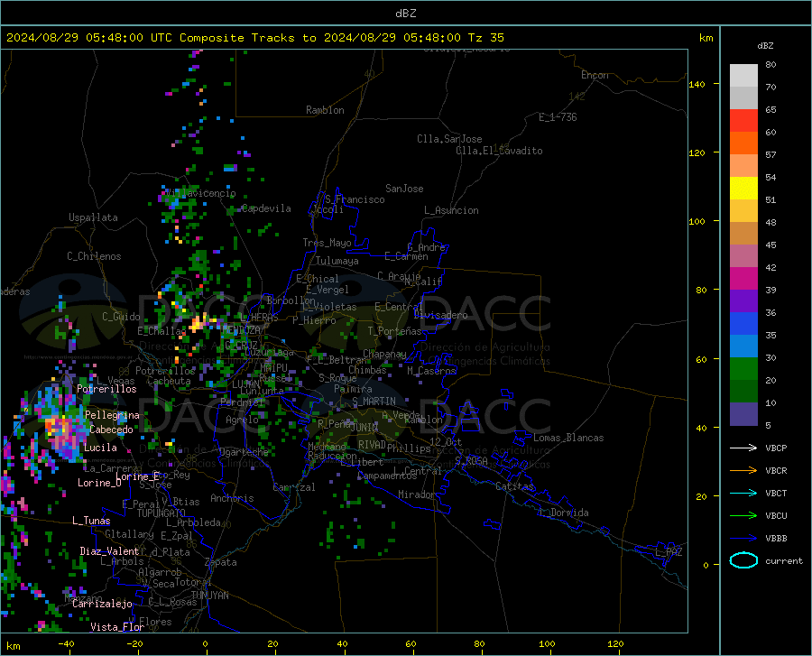812x656 pixels.
Task: Click the 'Encon' map label
Action: (595, 75)
